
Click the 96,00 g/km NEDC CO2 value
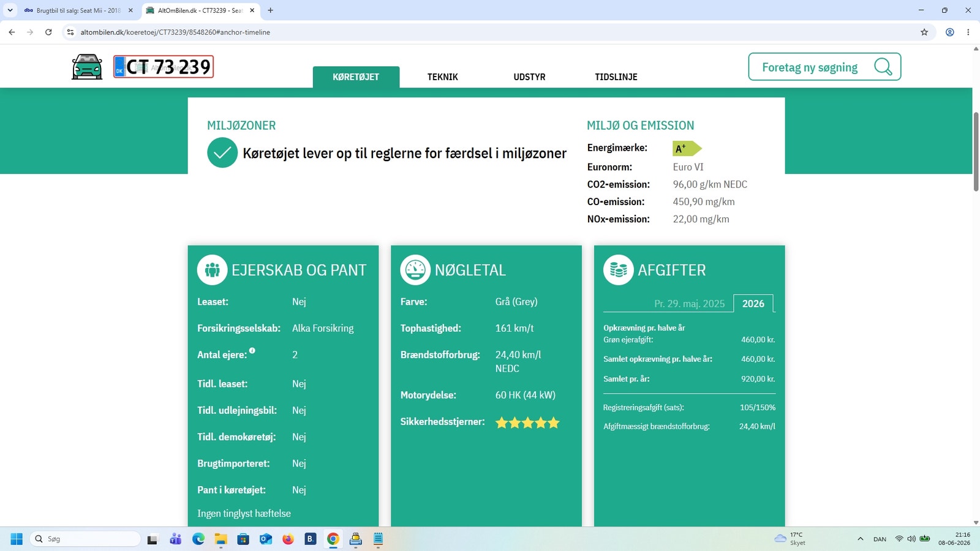click(x=710, y=184)
